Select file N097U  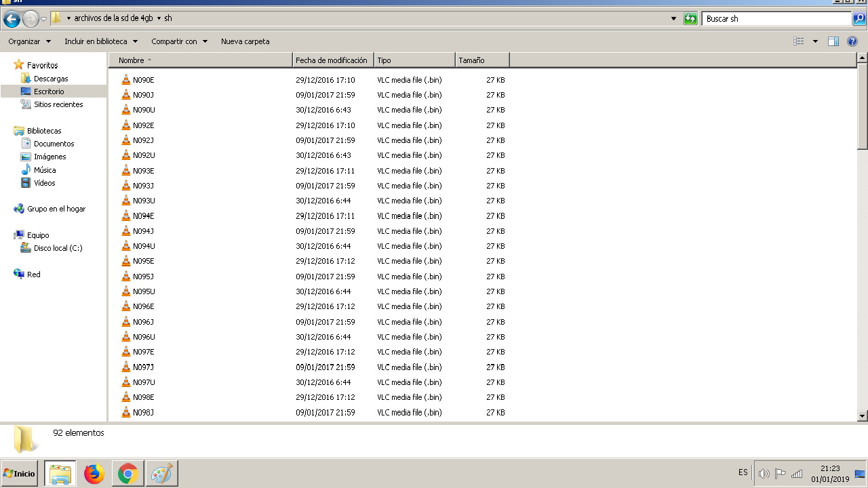tap(144, 382)
